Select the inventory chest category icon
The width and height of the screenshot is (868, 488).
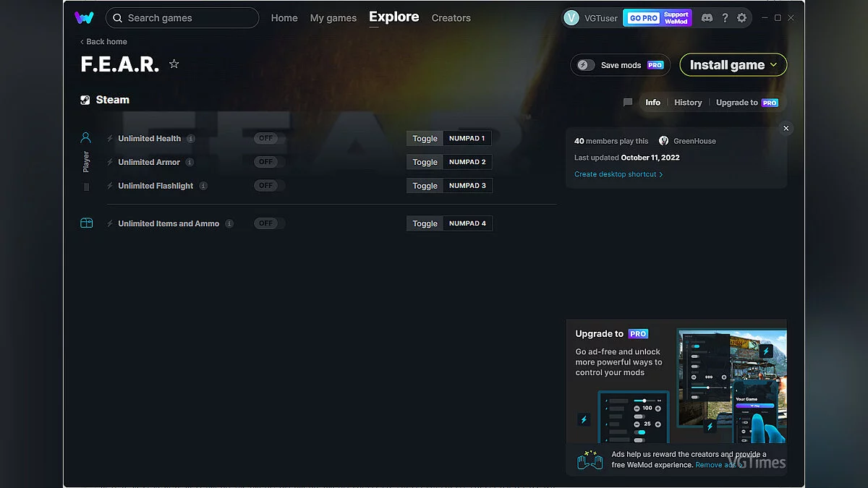tap(86, 223)
